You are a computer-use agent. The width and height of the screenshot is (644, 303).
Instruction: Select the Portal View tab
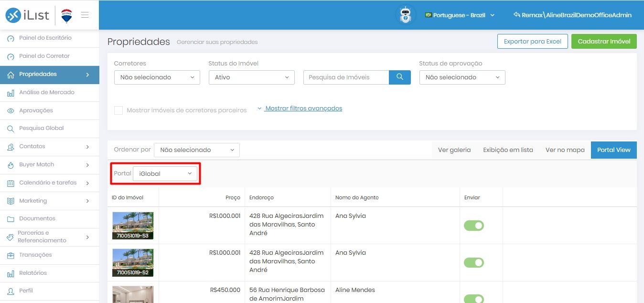coord(614,150)
